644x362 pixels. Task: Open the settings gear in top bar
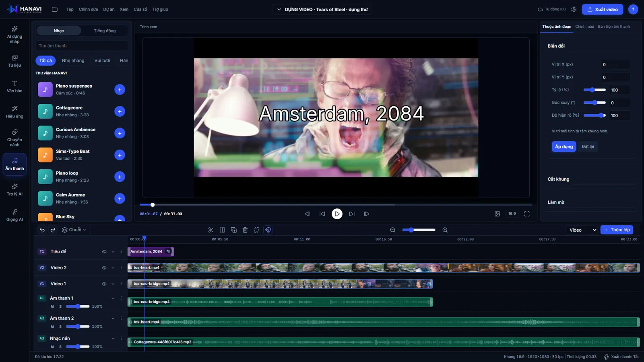pos(574,9)
